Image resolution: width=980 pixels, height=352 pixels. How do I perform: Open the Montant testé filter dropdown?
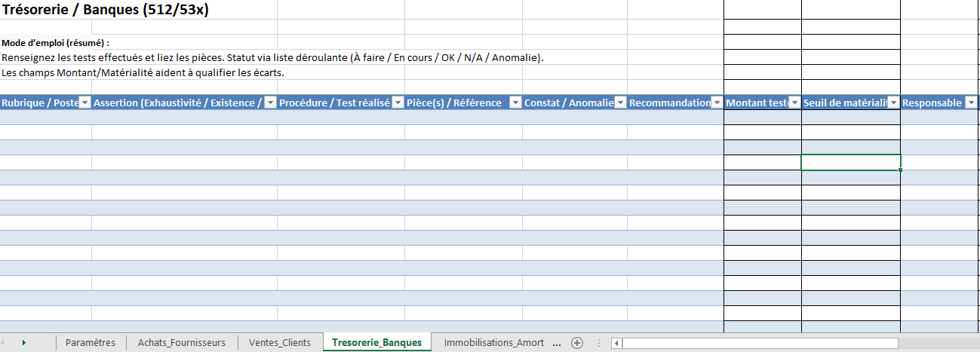pos(794,103)
